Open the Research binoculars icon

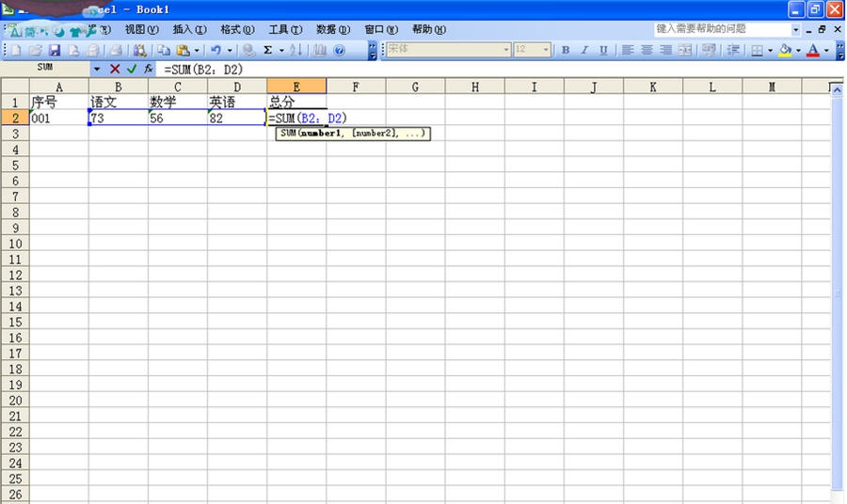coord(140,50)
